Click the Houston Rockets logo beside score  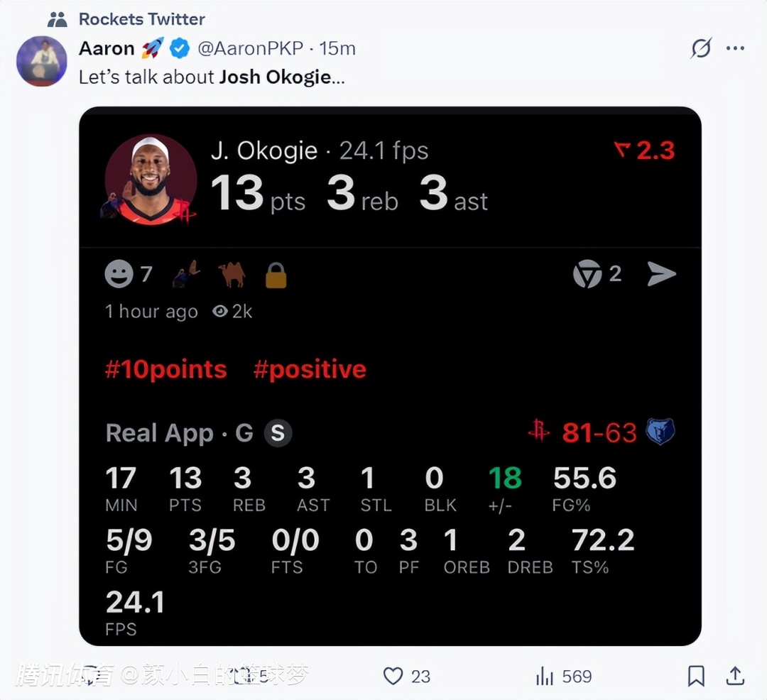(x=539, y=431)
